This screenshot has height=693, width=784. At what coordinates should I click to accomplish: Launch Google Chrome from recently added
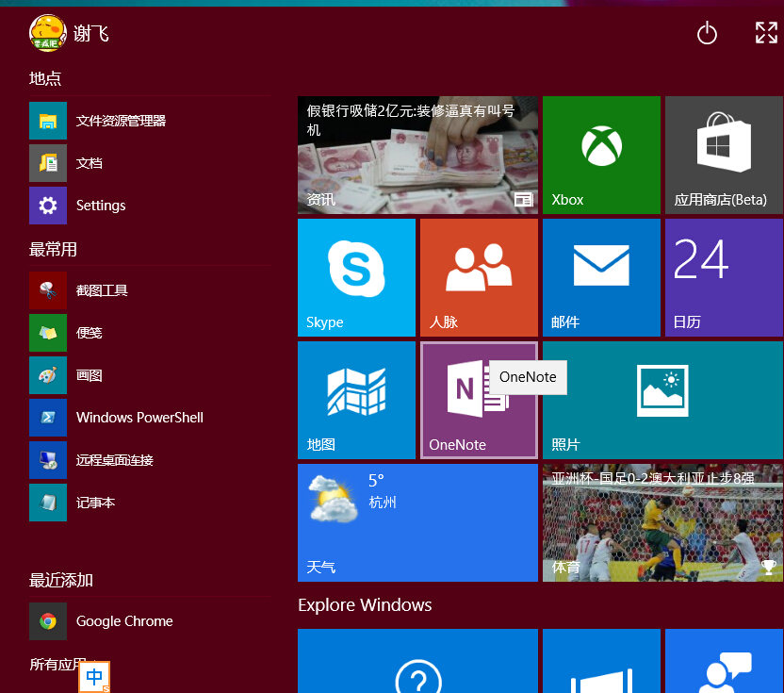point(150,621)
